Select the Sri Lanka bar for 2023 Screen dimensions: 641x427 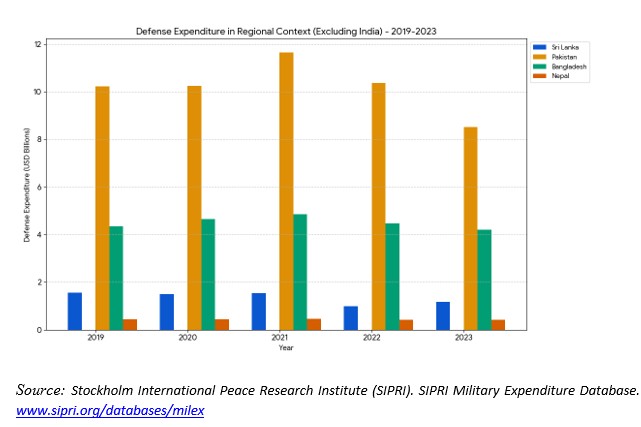point(443,316)
